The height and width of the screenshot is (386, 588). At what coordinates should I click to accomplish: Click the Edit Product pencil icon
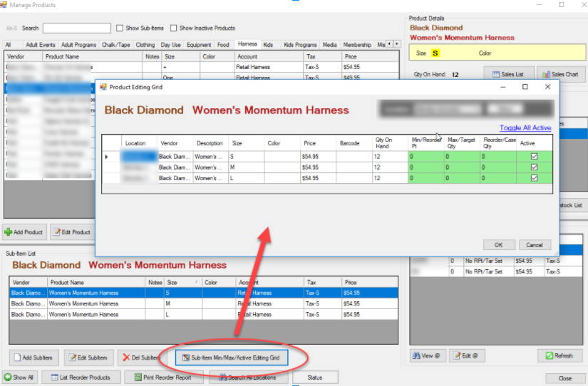[x=57, y=232]
